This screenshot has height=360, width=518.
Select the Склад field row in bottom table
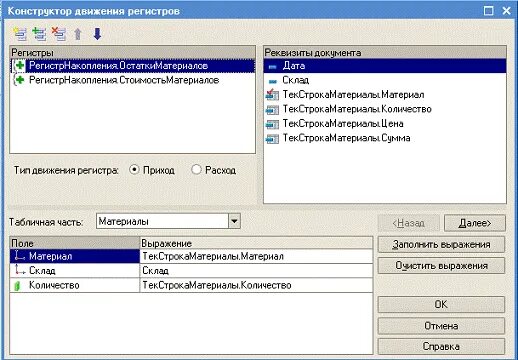[x=75, y=270]
